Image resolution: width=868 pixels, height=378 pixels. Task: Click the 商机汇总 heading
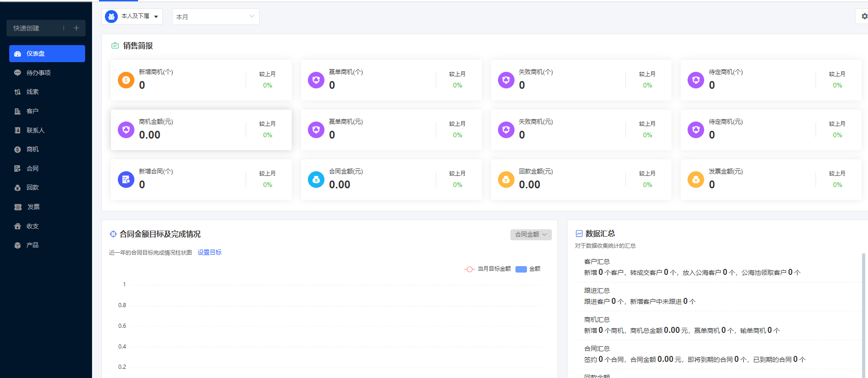597,320
